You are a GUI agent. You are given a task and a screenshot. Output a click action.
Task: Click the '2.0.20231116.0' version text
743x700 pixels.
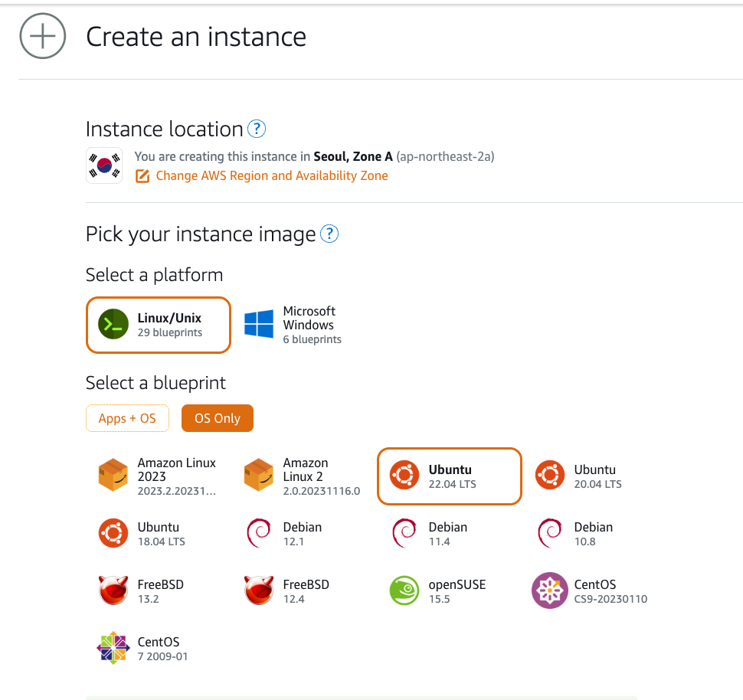point(321,491)
